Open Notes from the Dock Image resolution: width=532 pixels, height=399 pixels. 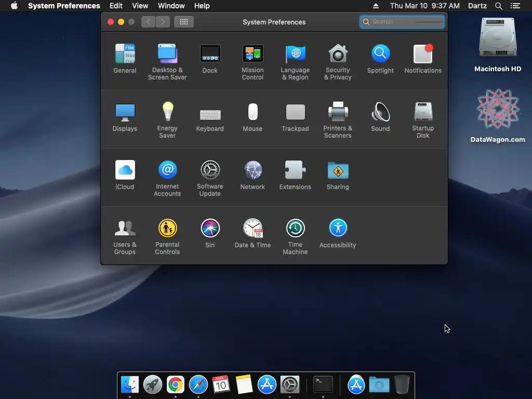tap(244, 384)
